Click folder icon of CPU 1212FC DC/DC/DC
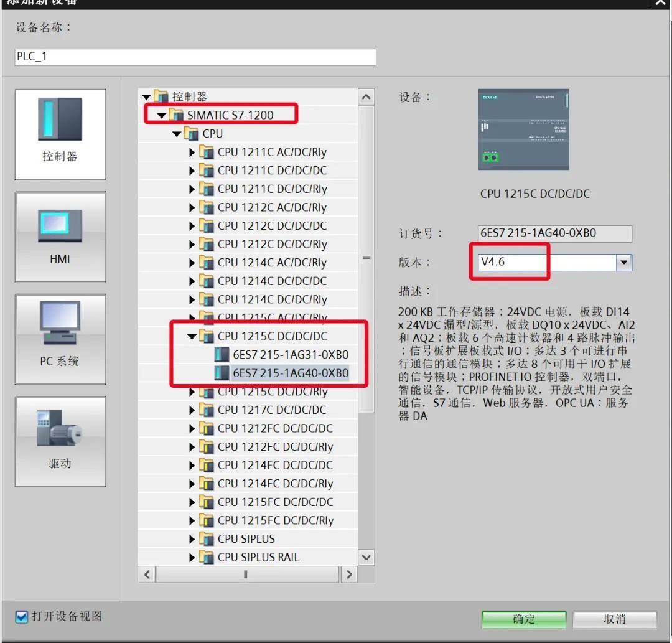 (207, 428)
